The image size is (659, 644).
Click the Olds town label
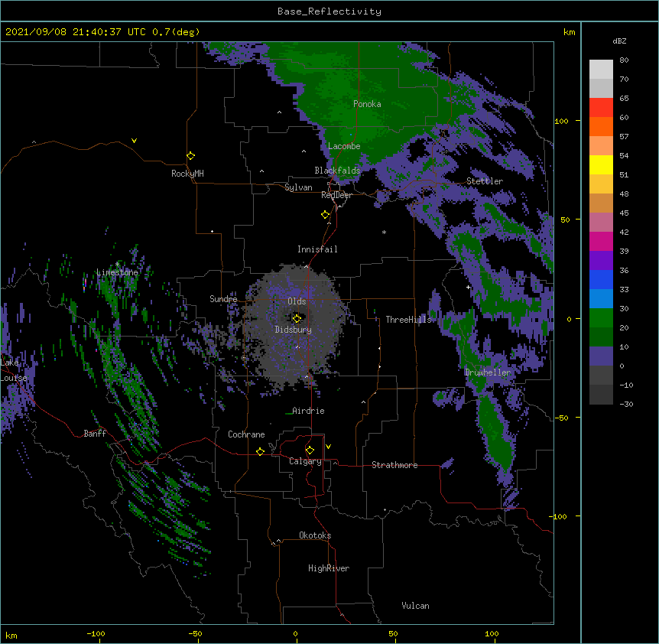coord(297,301)
